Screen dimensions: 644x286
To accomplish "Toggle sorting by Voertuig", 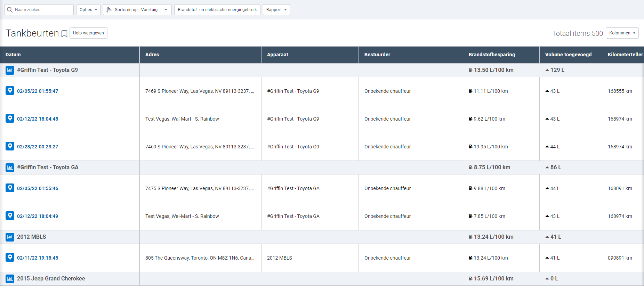I will pyautogui.click(x=132, y=10).
